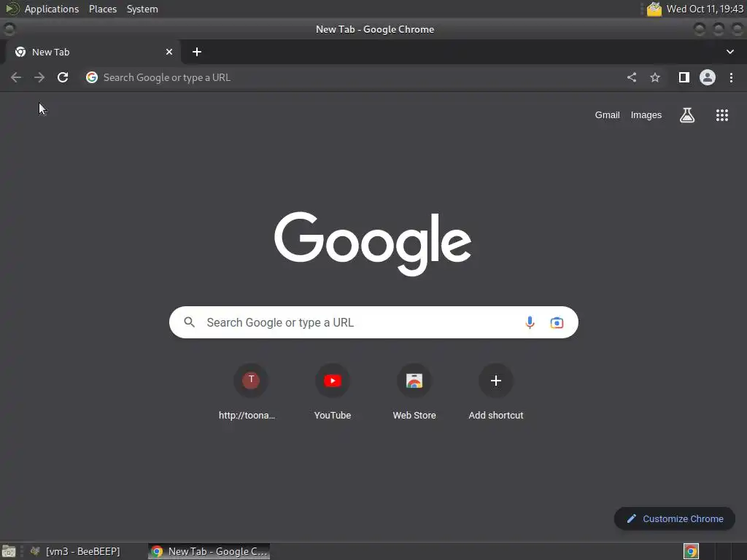Open a new tab with the plus button
The height and width of the screenshot is (560, 747).
pos(197,52)
